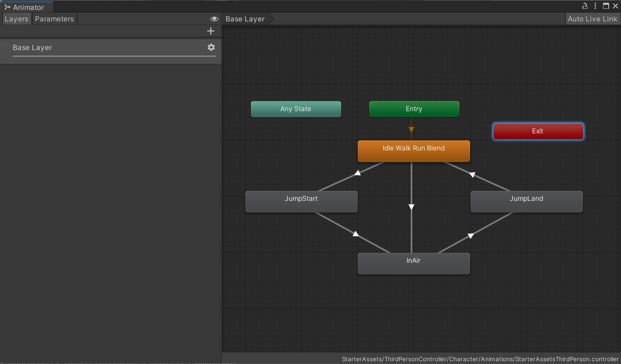Image resolution: width=621 pixels, height=364 pixels.
Task: Select the Exit node
Action: [538, 131]
